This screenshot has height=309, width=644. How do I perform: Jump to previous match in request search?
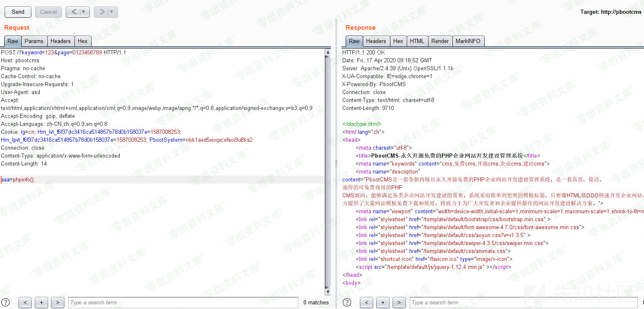coord(25,302)
